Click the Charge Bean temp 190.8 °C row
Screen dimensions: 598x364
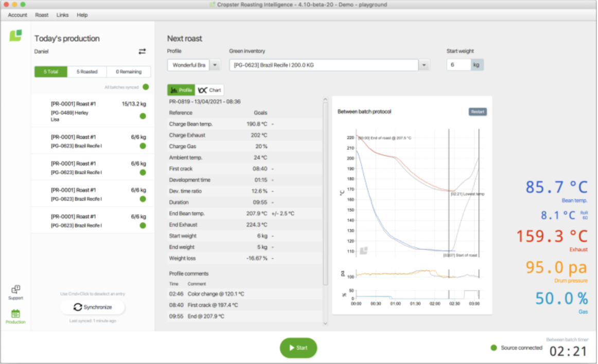click(x=244, y=124)
